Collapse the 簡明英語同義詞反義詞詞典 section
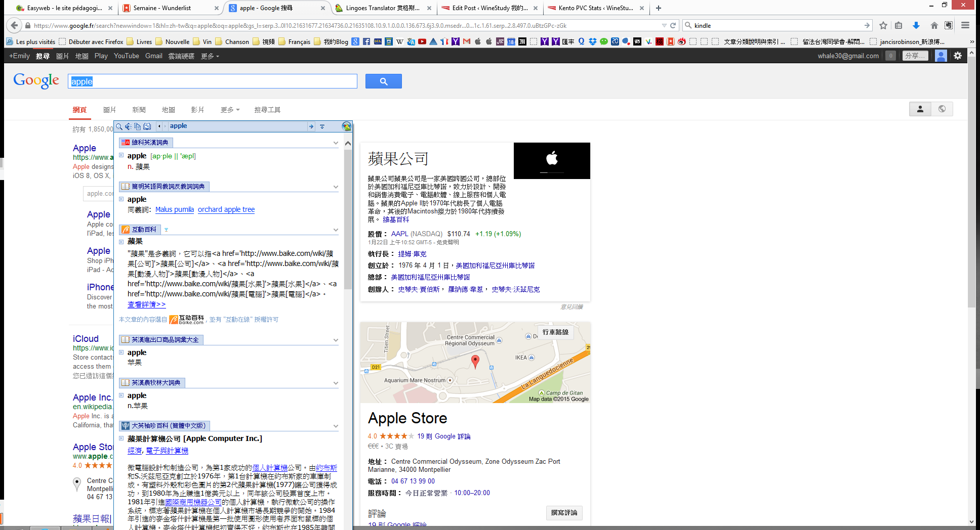This screenshot has height=530, width=980. point(336,187)
